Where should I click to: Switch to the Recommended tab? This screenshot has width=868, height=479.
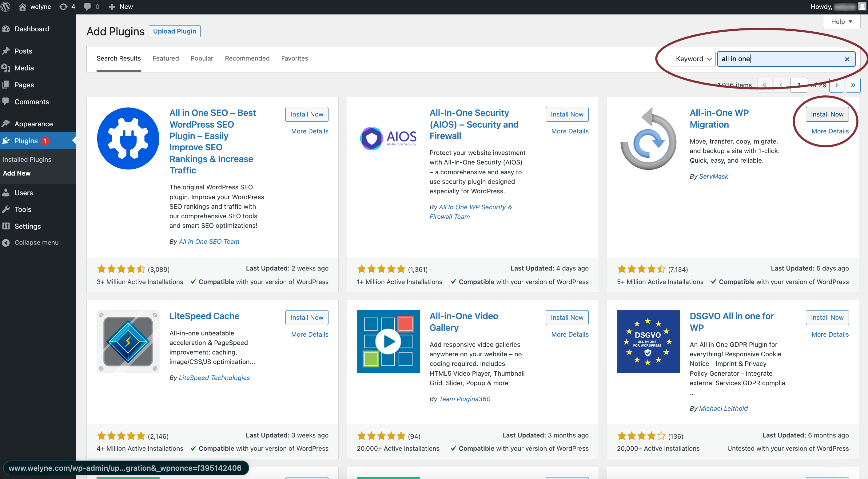(247, 59)
